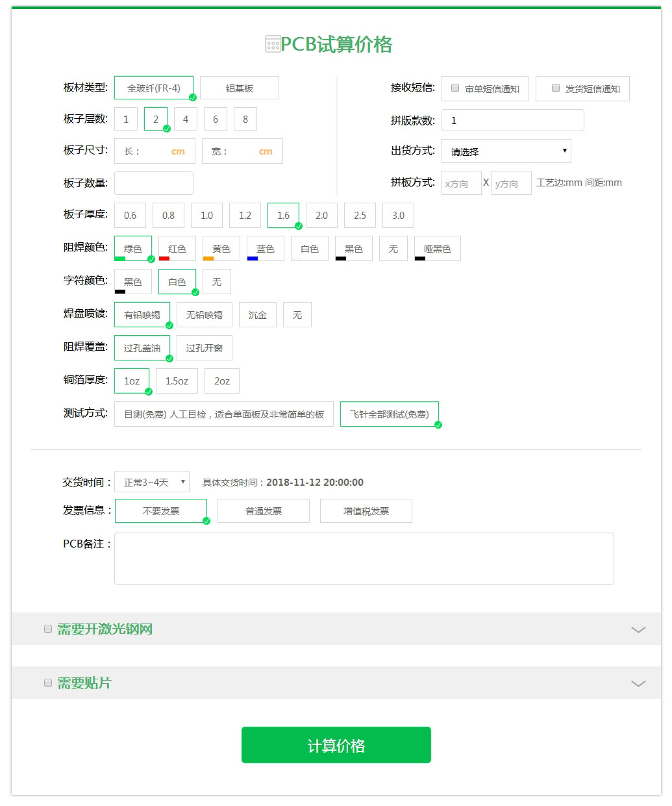
Task: Choose 2 layers for 板子层数
Action: (x=156, y=119)
